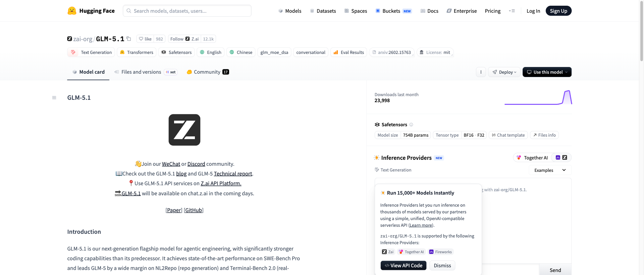This screenshot has width=644, height=275.
Task: Copy model name with copy icon
Action: click(x=129, y=39)
